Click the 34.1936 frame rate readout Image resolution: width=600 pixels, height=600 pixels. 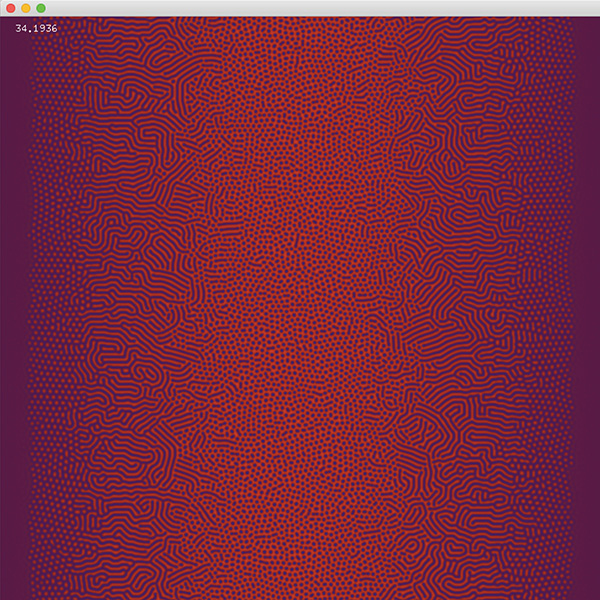[37, 29]
